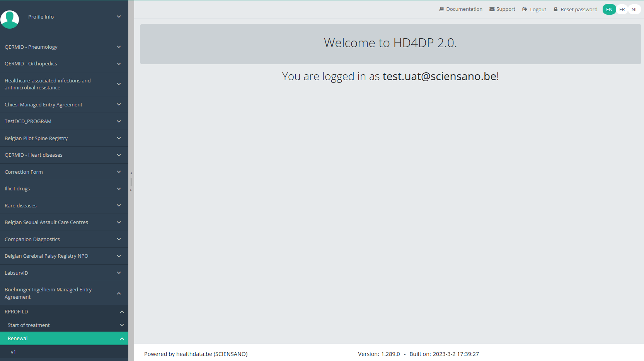Click the Reset password lock icon

(x=555, y=9)
